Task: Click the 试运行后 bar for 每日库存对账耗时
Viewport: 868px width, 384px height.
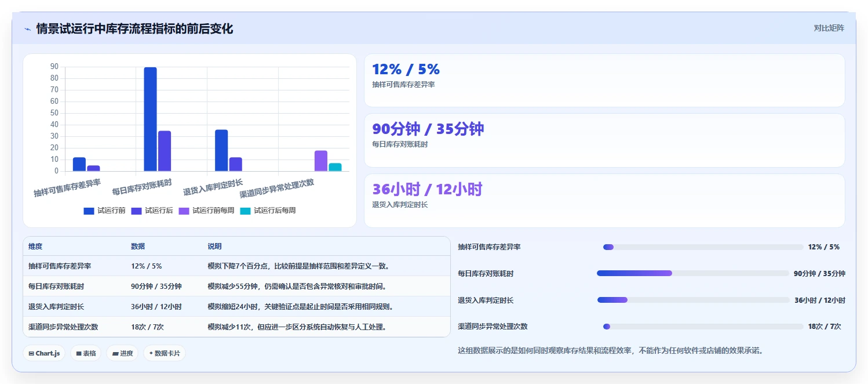Action: click(x=165, y=151)
